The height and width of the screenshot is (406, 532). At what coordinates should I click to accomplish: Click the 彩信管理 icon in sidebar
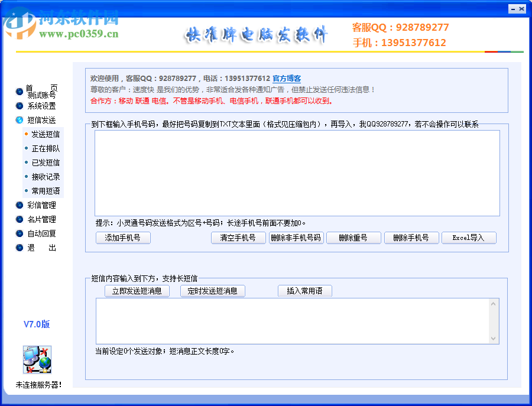pyautogui.click(x=18, y=205)
